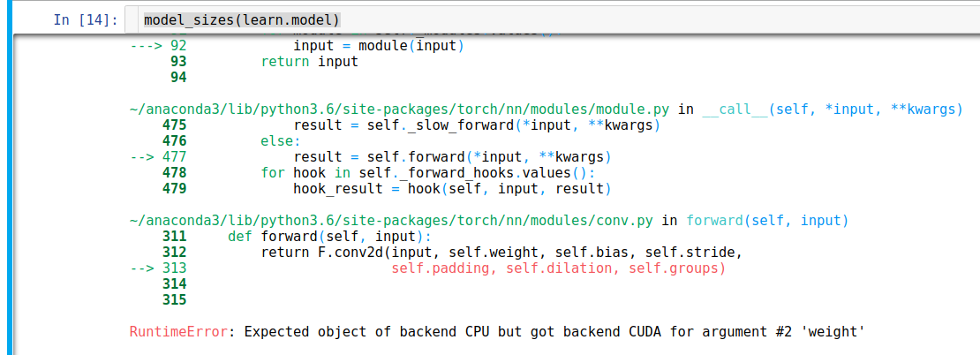Click the arrow-marked line 92 module(input) call
This screenshot has height=355, width=980.
coord(378,46)
